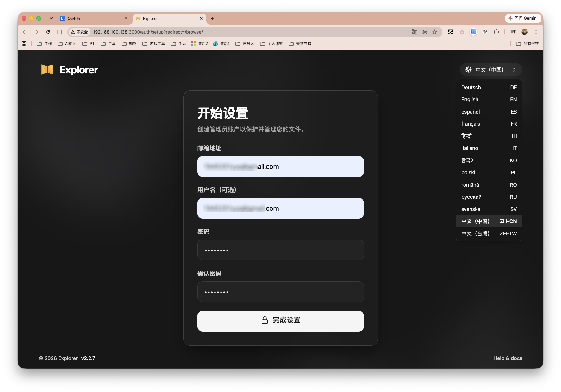
Task: Open the PT bookmark folder
Action: pyautogui.click(x=89, y=44)
